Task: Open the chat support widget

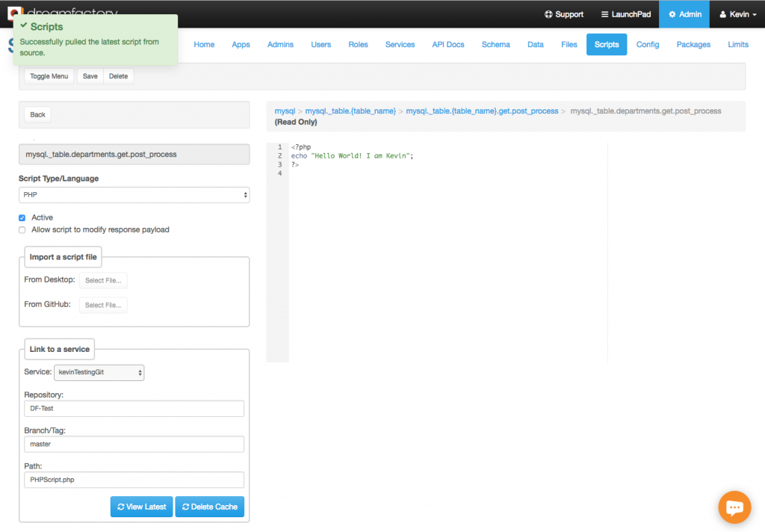Action: click(734, 507)
